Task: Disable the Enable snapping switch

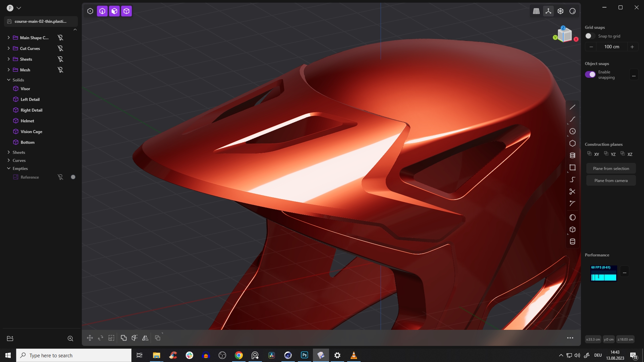Action: [590, 74]
